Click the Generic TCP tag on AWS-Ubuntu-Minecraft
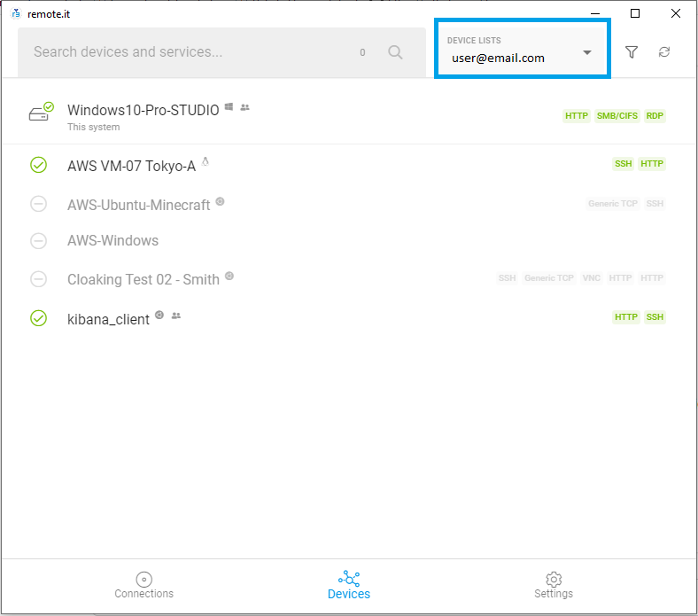Viewport: 698px width, 616px height. tap(613, 204)
